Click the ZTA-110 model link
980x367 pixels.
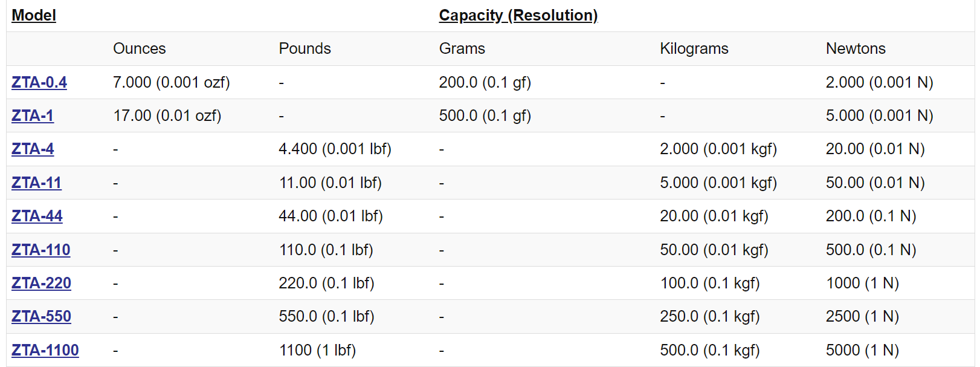click(x=40, y=250)
